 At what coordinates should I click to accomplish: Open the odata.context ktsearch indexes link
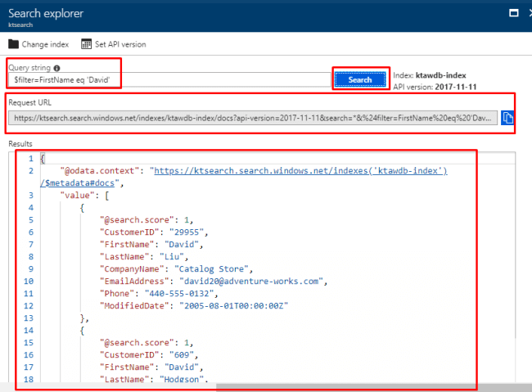(300, 171)
